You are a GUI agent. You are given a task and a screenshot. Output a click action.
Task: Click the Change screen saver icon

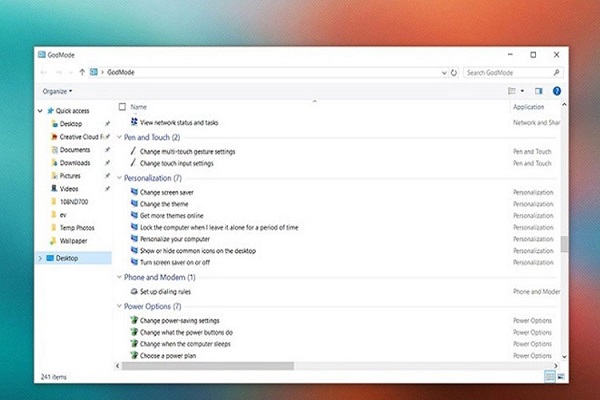[134, 190]
